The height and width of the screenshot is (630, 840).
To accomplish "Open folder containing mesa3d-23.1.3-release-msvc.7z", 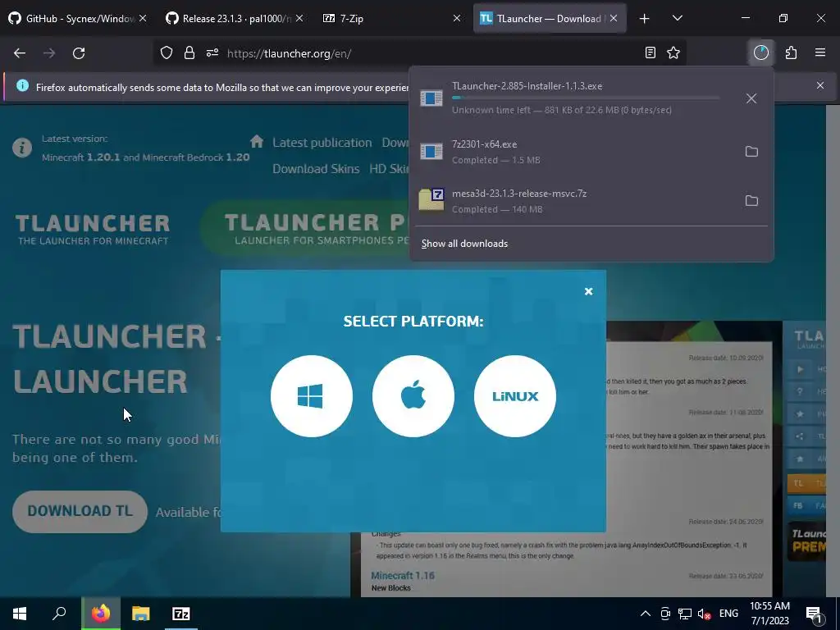I will coord(751,201).
